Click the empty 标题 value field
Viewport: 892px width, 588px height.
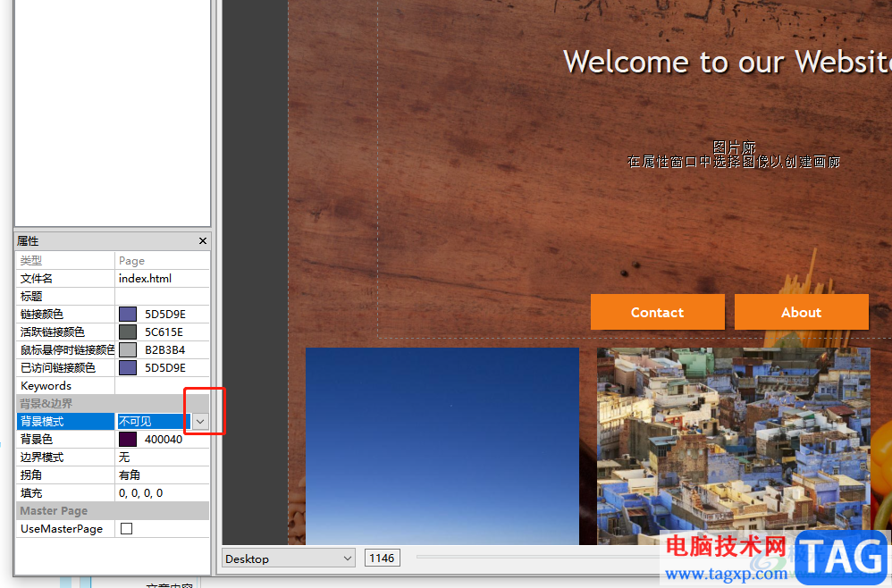click(162, 297)
